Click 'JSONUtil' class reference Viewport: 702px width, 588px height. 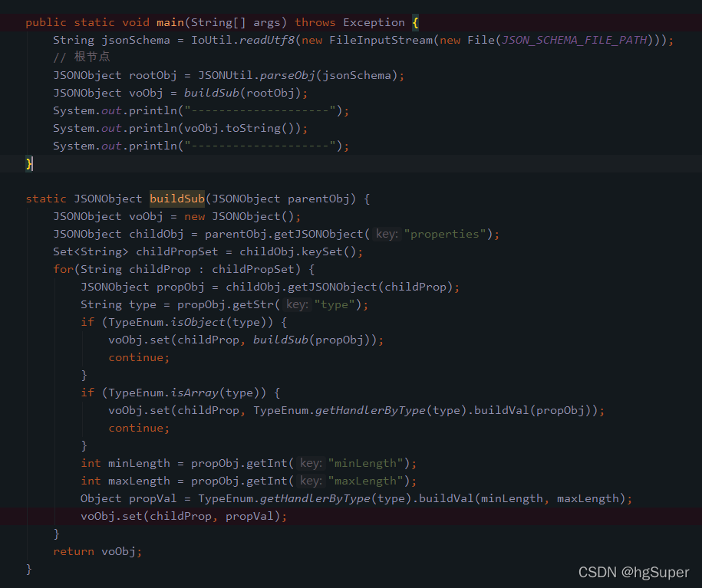tap(226, 75)
